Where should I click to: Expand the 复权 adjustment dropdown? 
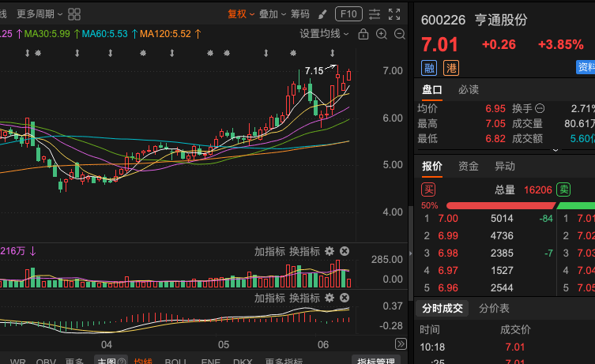click(x=240, y=14)
